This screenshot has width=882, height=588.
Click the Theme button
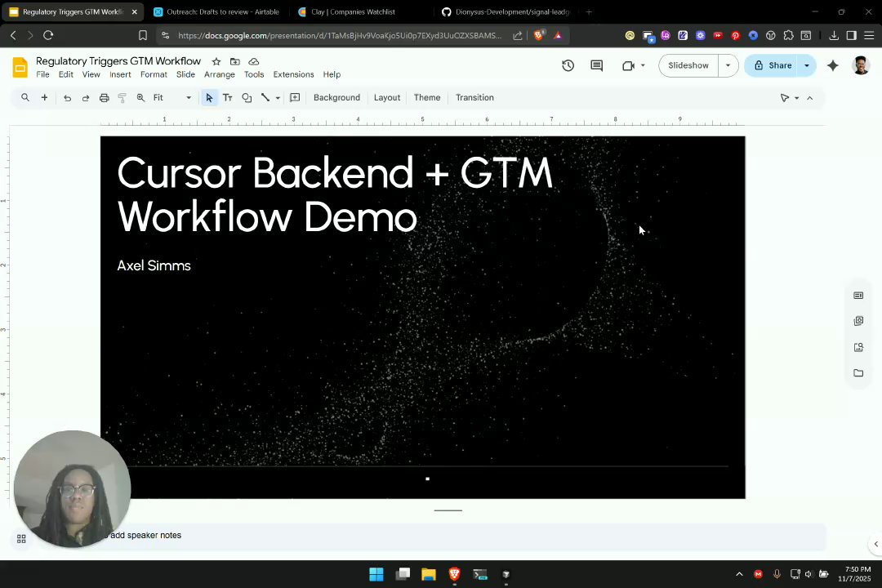(x=427, y=97)
